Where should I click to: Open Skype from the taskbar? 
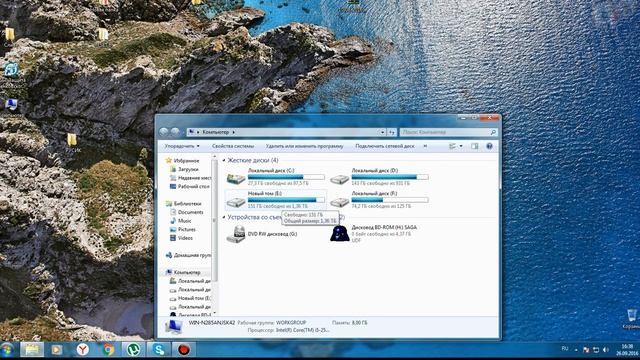pos(158,350)
